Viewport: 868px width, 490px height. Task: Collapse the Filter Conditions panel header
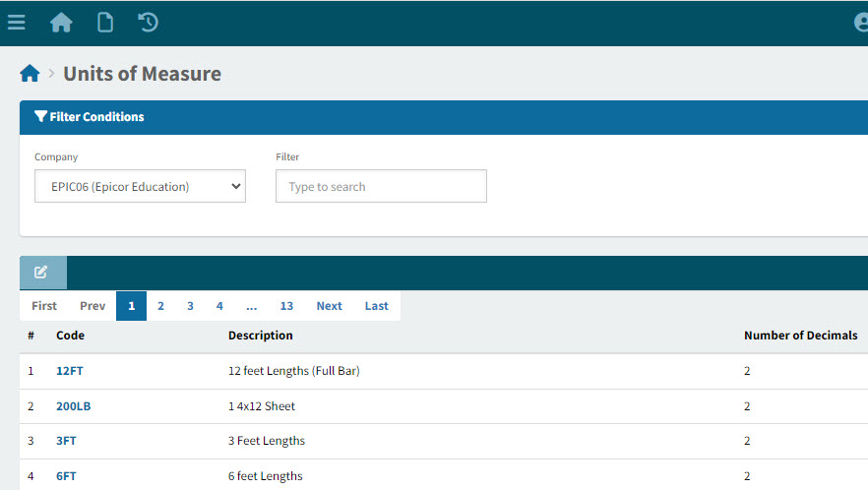click(x=90, y=117)
